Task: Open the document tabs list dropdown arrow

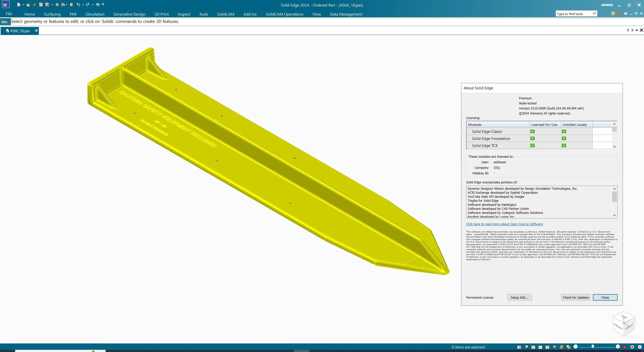Action: pos(637,30)
